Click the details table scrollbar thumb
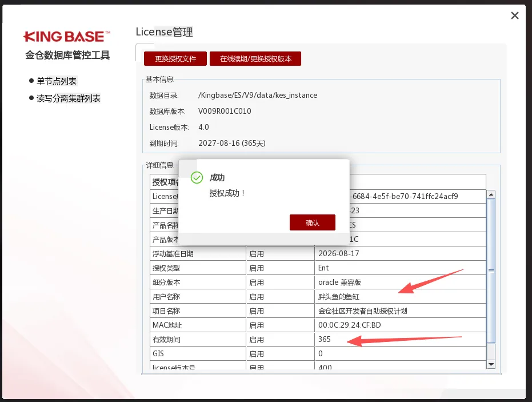The height and width of the screenshot is (402, 532). click(x=491, y=270)
